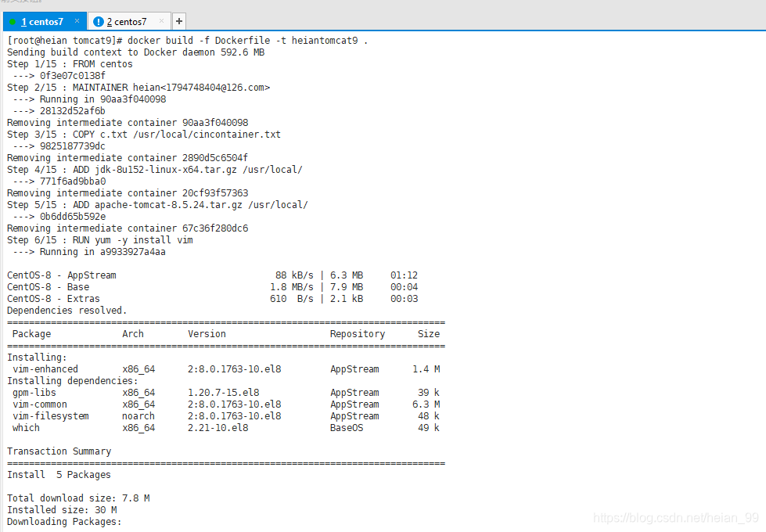Close the 1 centos7 tab
The image size is (766, 532).
click(x=77, y=21)
